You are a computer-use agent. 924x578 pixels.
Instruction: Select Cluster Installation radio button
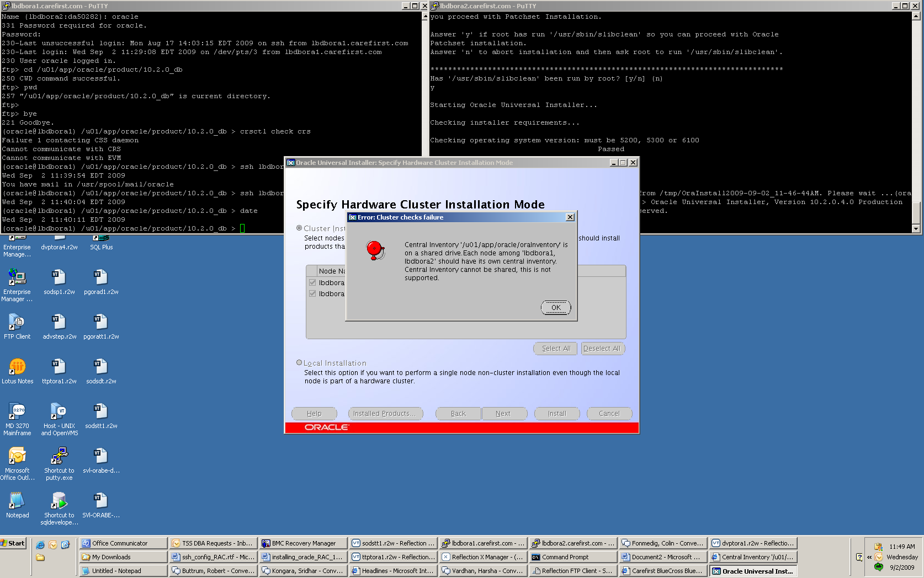coord(299,228)
